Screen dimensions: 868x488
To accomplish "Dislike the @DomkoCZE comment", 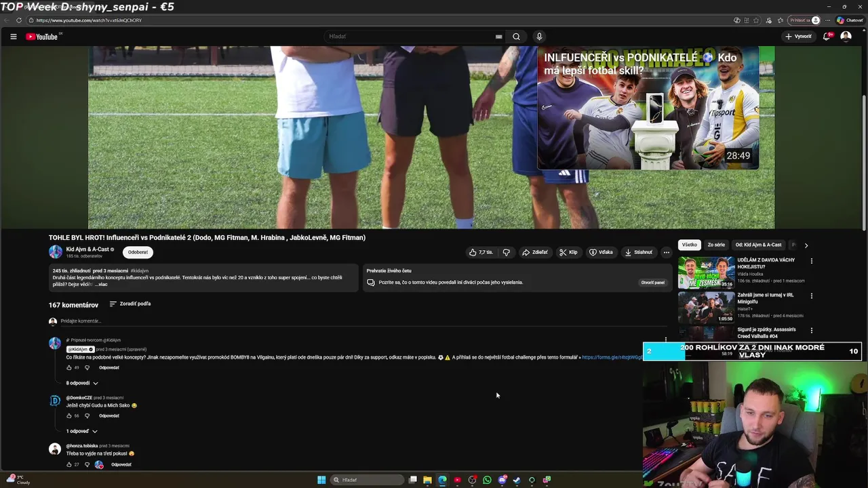I will (x=87, y=415).
